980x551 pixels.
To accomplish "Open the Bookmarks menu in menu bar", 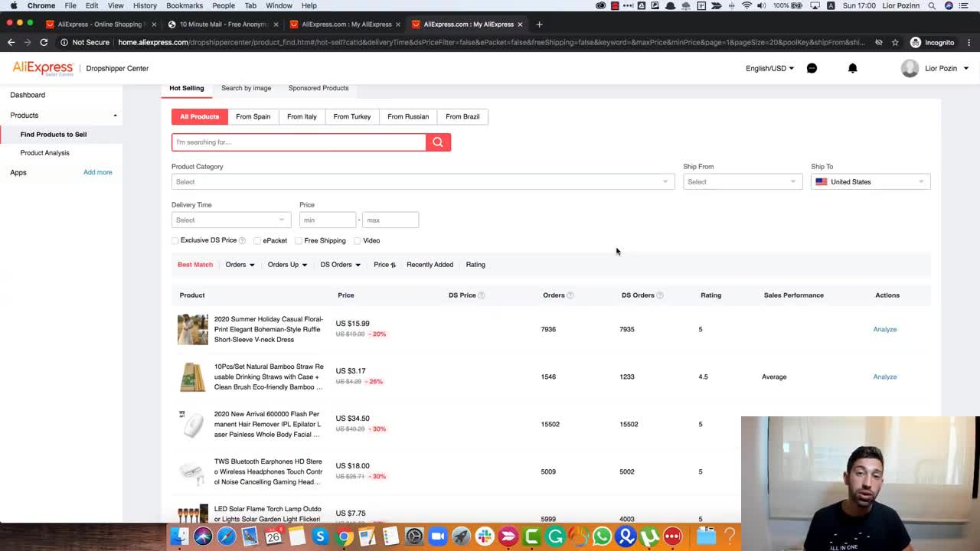I will 185,5.
